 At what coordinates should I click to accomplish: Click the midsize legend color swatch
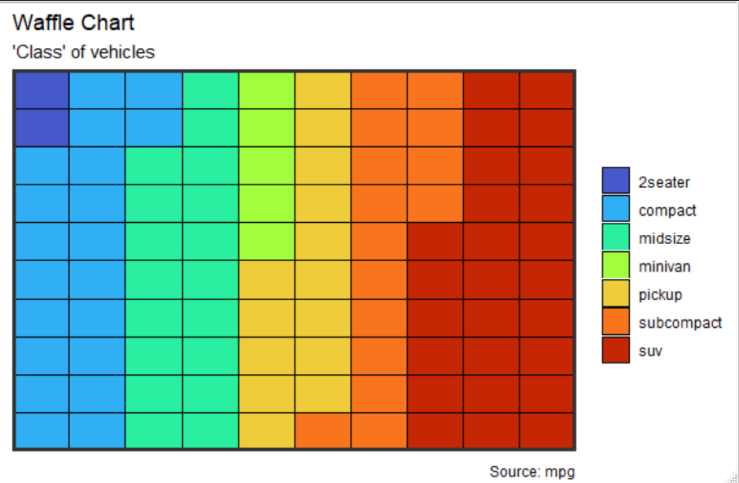tap(616, 237)
